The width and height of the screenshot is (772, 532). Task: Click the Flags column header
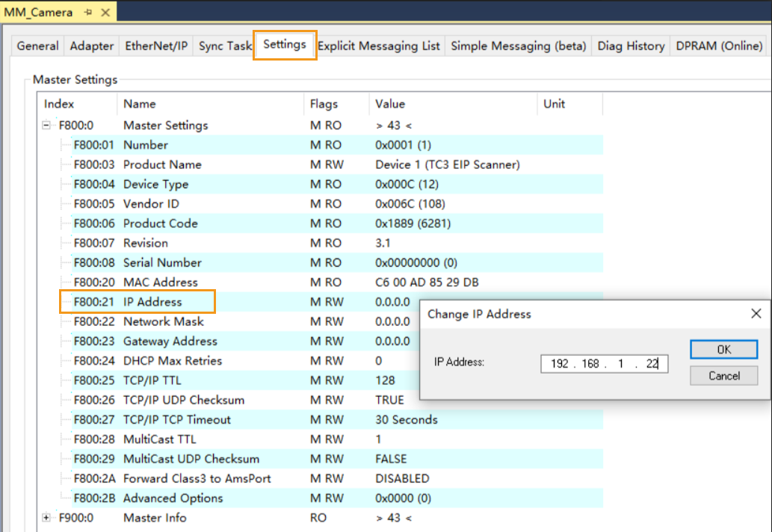[x=324, y=104]
